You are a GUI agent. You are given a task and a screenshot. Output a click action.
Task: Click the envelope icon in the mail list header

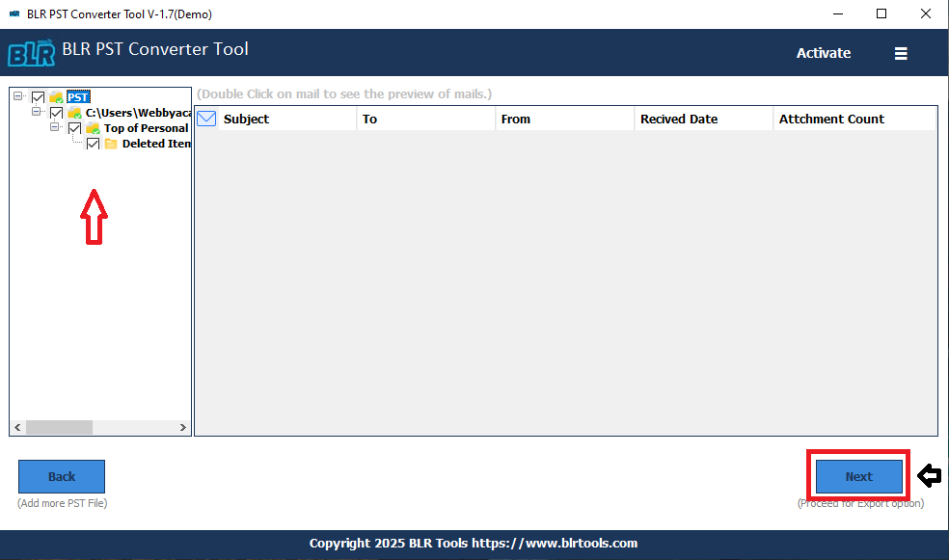tap(206, 119)
